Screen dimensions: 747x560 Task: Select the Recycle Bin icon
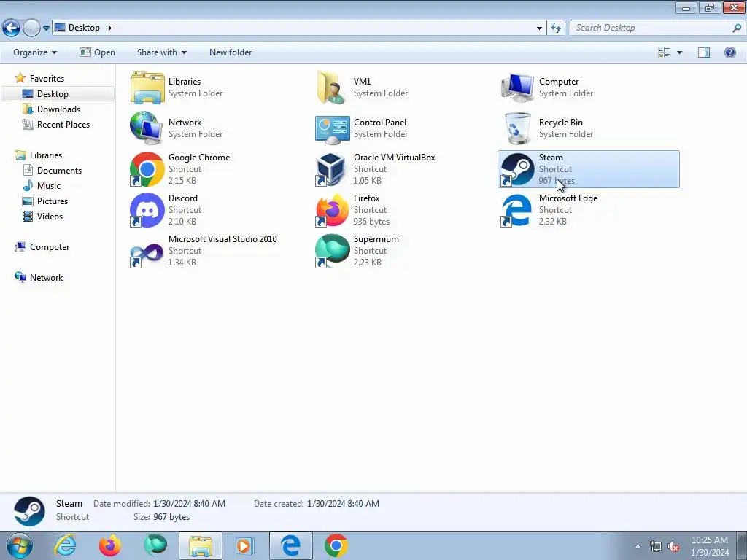click(518, 128)
